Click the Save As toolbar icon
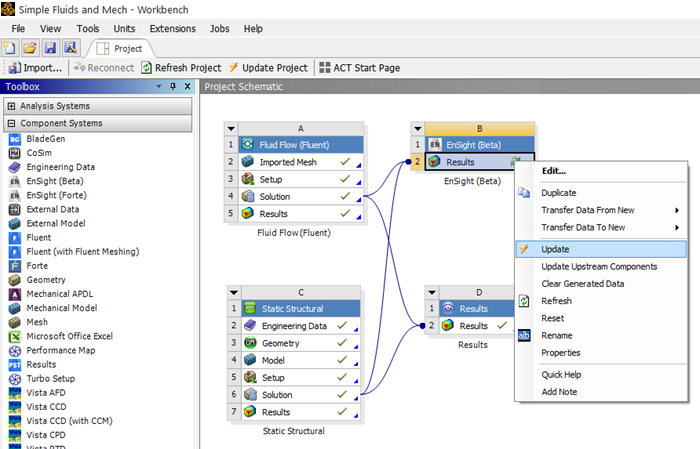The image size is (700, 449). (x=71, y=48)
